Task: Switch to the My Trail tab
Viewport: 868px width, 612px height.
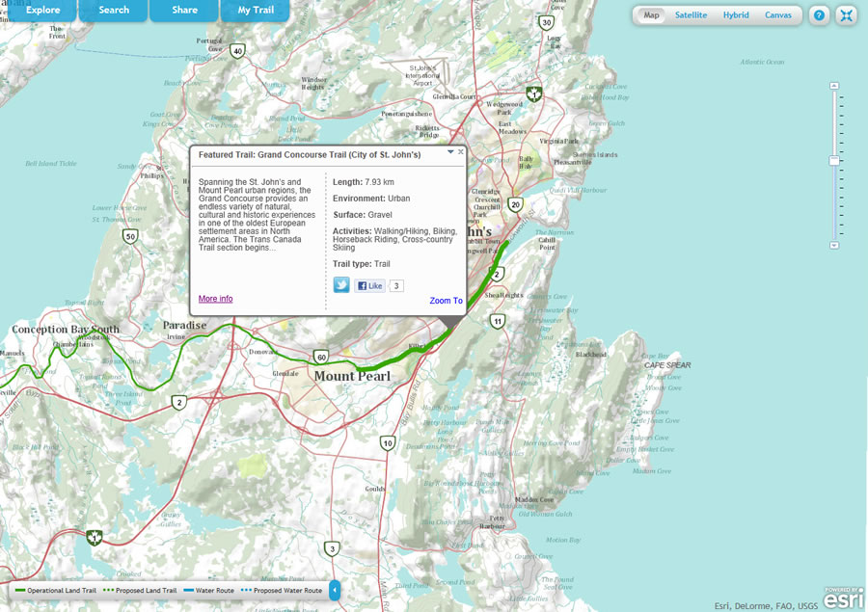Action: point(255,10)
